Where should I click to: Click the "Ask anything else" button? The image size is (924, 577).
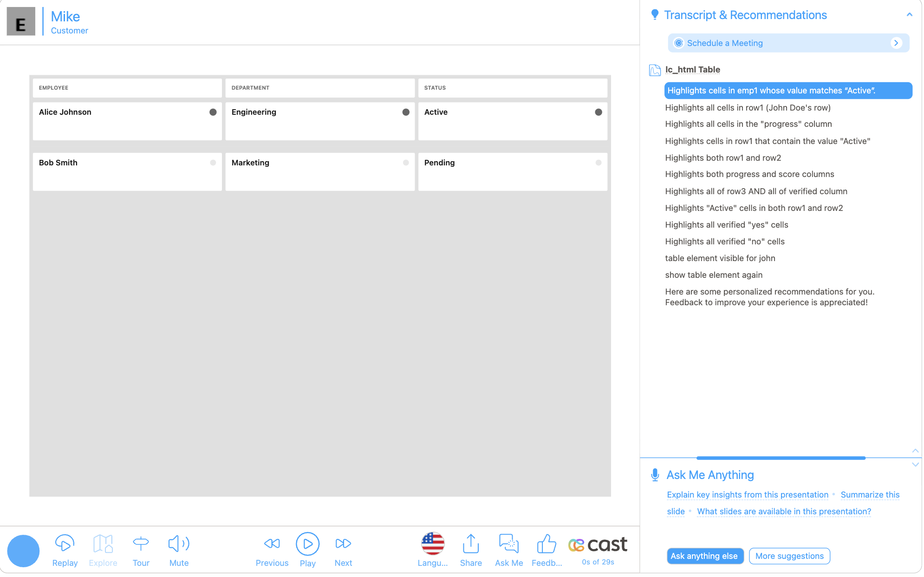click(x=704, y=556)
